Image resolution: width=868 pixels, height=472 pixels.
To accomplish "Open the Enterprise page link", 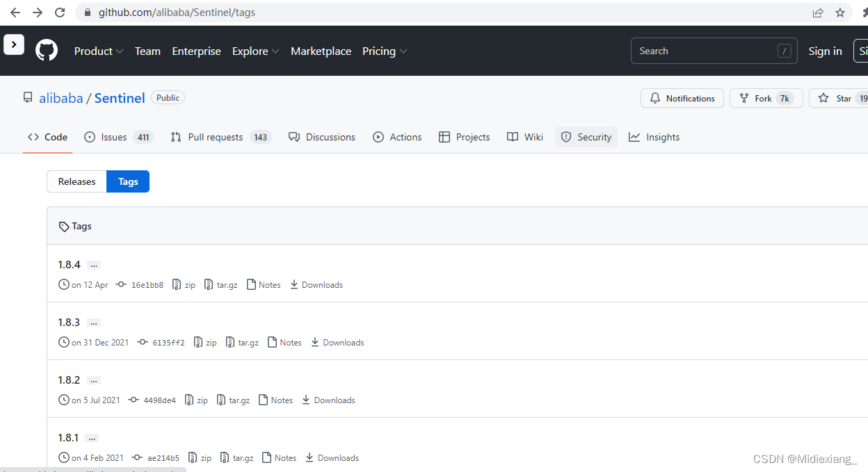I will pyautogui.click(x=196, y=51).
